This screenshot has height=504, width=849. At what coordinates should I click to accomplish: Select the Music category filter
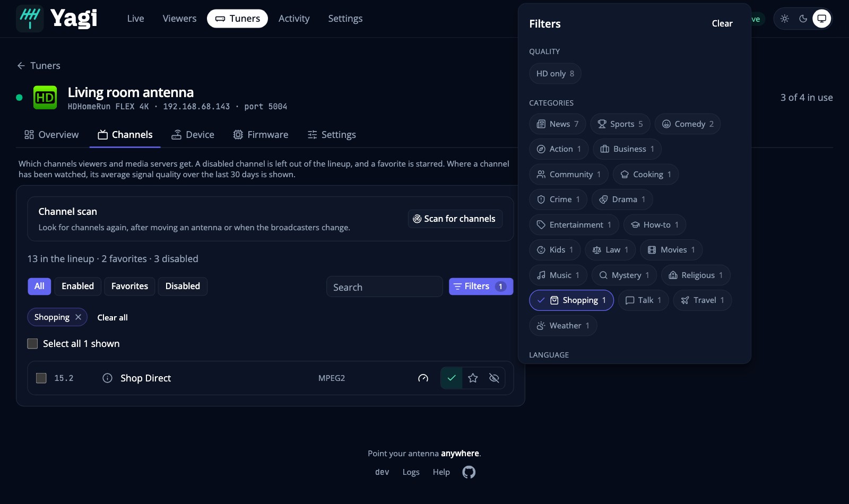(x=558, y=275)
